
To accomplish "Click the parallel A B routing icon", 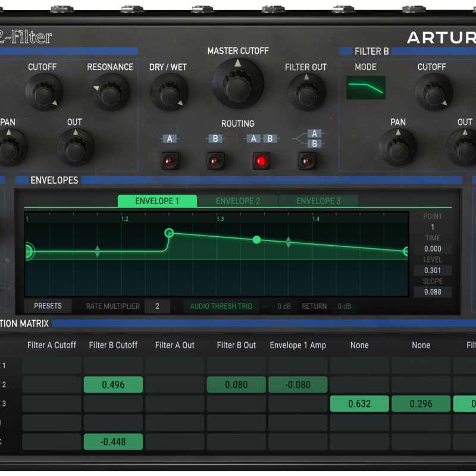I will [308, 139].
